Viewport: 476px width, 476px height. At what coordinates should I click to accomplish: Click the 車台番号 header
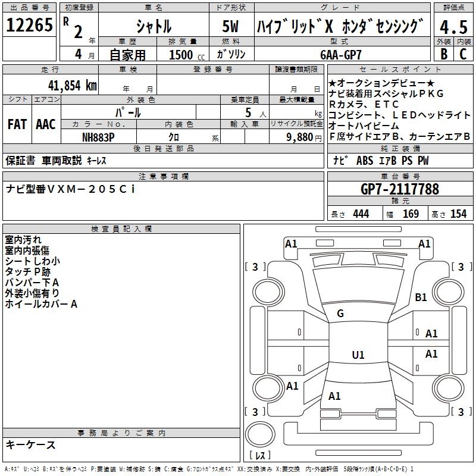pyautogui.click(x=400, y=176)
